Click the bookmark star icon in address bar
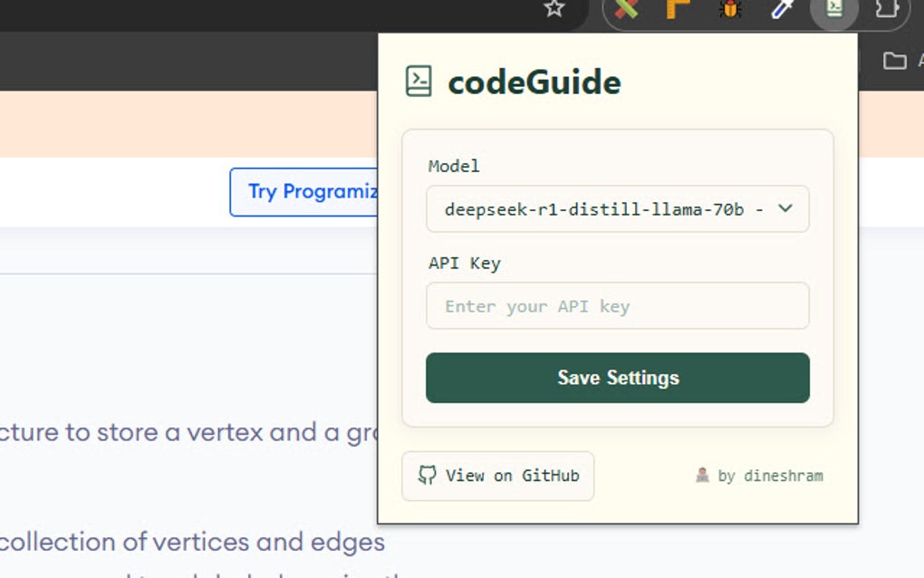This screenshot has width=924, height=578. tap(553, 12)
